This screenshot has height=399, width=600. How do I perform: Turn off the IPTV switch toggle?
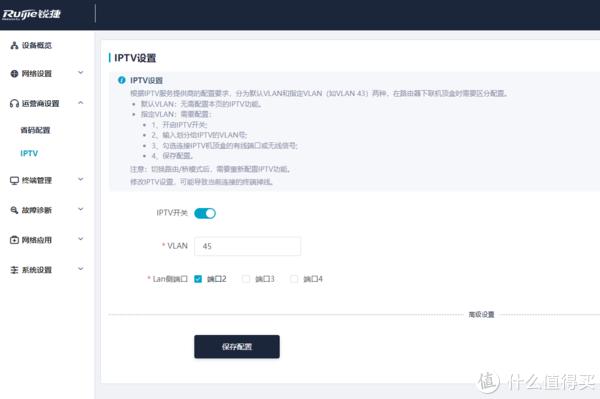[205, 213]
